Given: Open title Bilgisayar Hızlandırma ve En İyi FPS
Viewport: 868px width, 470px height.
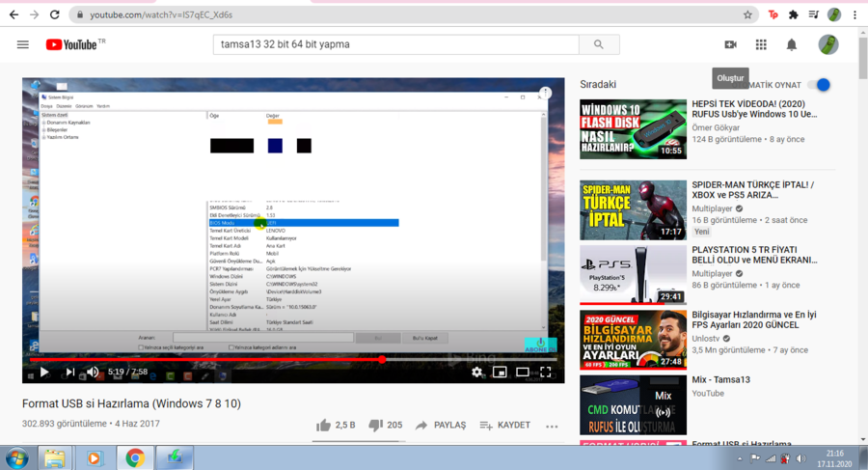Looking at the screenshot, I should point(754,319).
